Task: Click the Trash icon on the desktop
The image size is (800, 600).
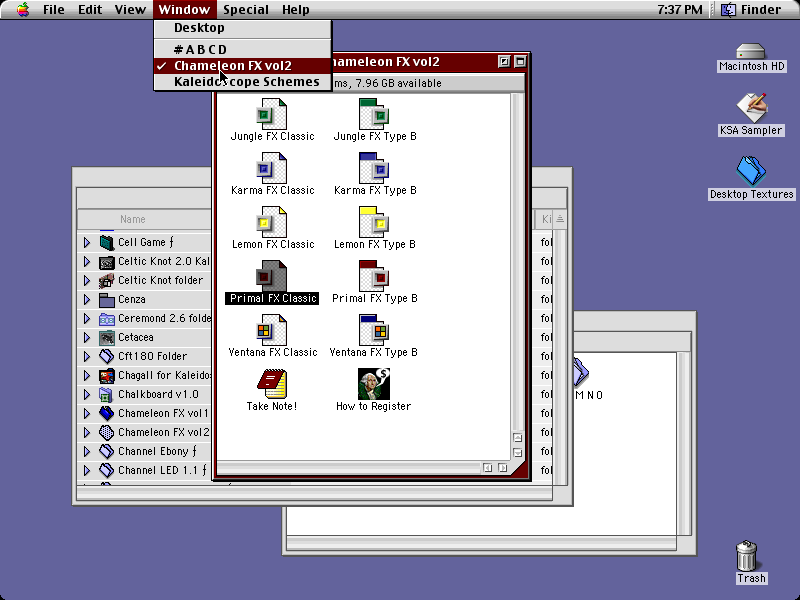Action: (746, 556)
